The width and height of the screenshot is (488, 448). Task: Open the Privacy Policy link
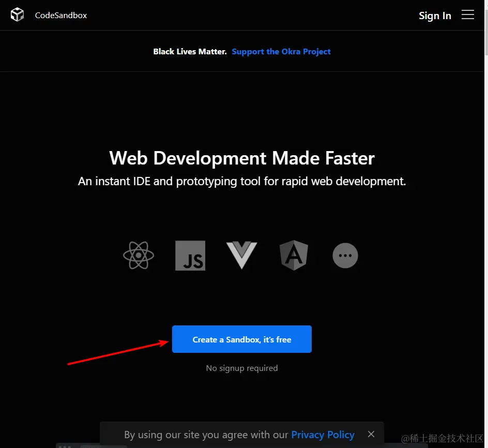tap(323, 435)
